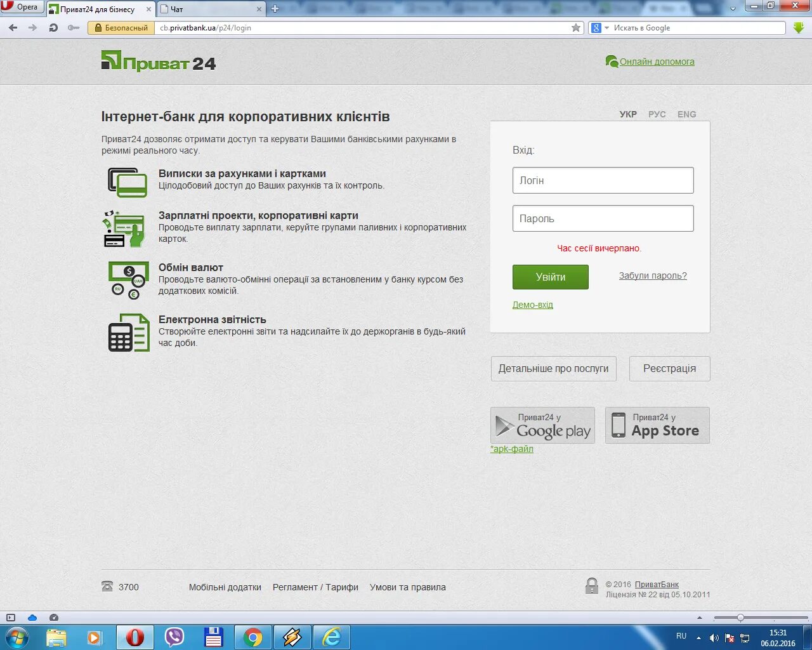Click the volume speaker tray icon
This screenshot has height=650, width=812.
coord(714,638)
